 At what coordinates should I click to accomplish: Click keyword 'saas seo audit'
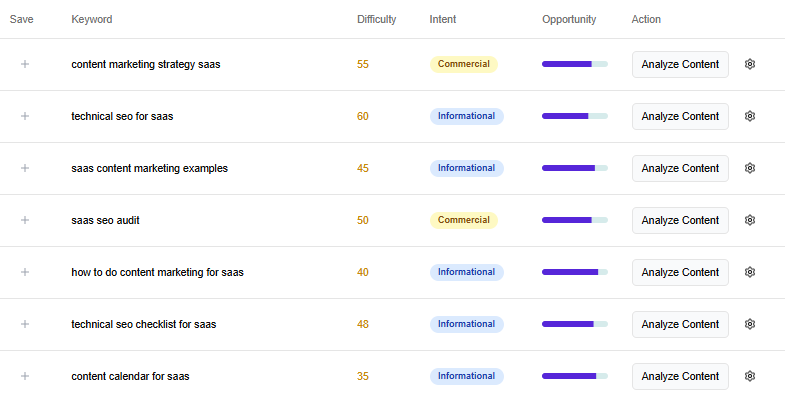pyautogui.click(x=105, y=220)
